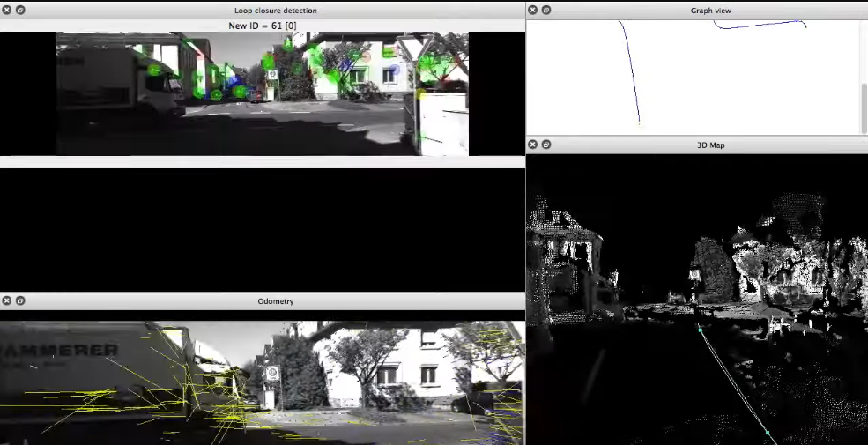This screenshot has width=868, height=445.
Task: Click the 3D Map title label
Action: coord(710,145)
